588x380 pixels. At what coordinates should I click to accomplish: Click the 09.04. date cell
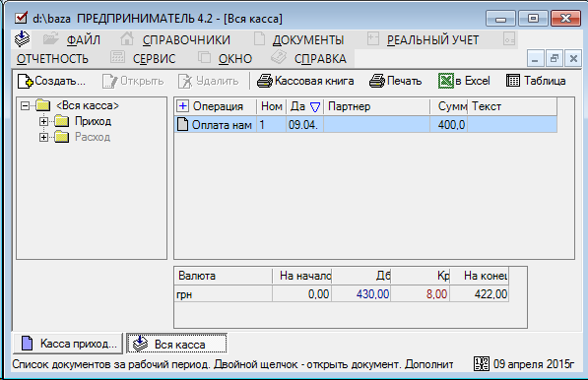point(303,125)
